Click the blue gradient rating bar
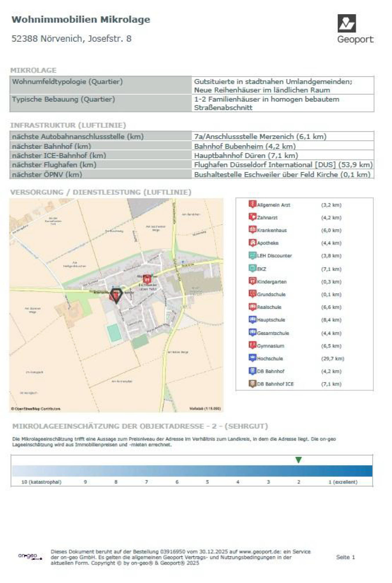Viewport: 392px width, 583px height. 192,471
